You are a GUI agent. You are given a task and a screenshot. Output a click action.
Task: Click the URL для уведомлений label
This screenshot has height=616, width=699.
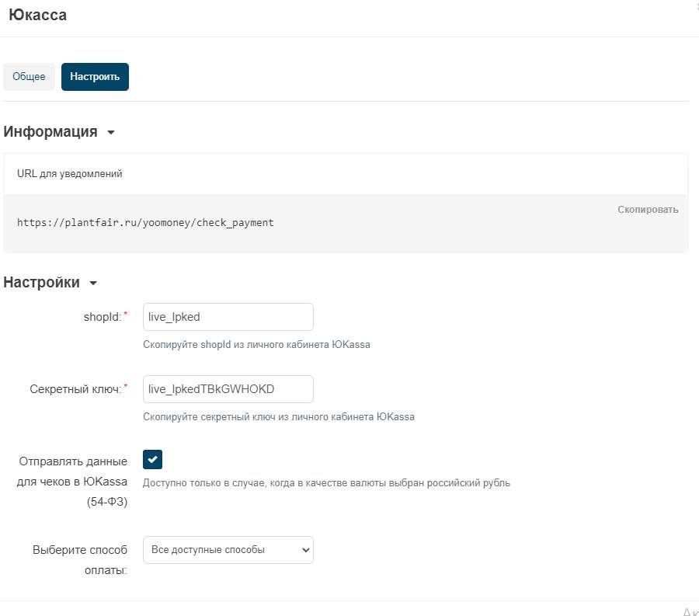point(70,174)
